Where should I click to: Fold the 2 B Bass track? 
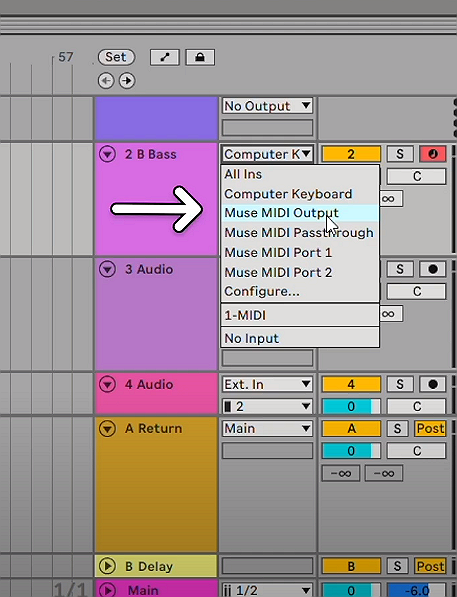click(107, 154)
